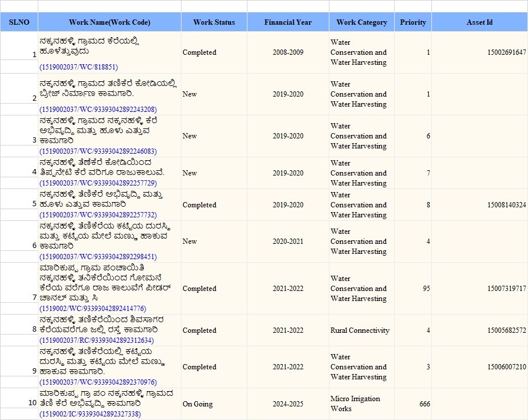Select asset id 15008140324

click(x=506, y=204)
